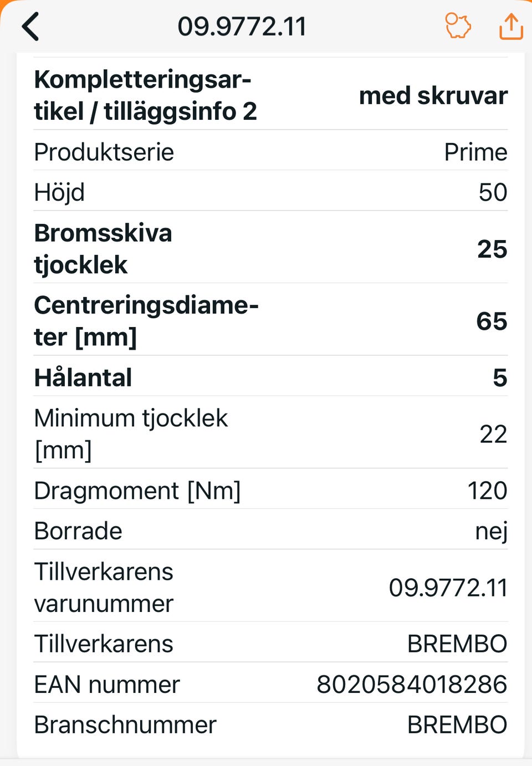Tap the orange piggy bank icon
The width and height of the screenshot is (532, 766).
coord(458,27)
